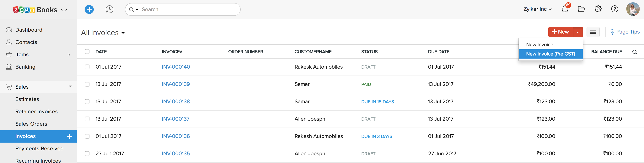This screenshot has width=644, height=163.
Task: Select New Invoice (Pre GST) option
Action: point(550,54)
